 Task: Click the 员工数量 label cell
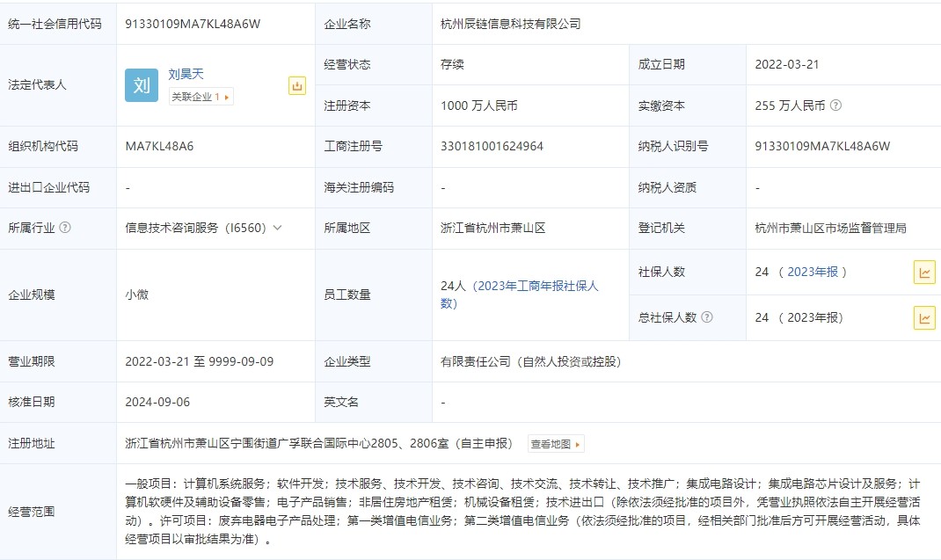click(373, 295)
